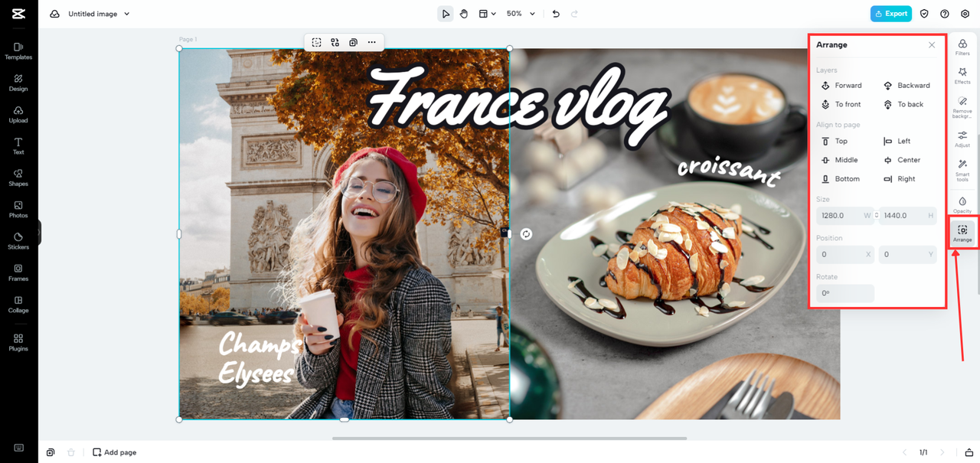Align to page Center

coord(902,160)
